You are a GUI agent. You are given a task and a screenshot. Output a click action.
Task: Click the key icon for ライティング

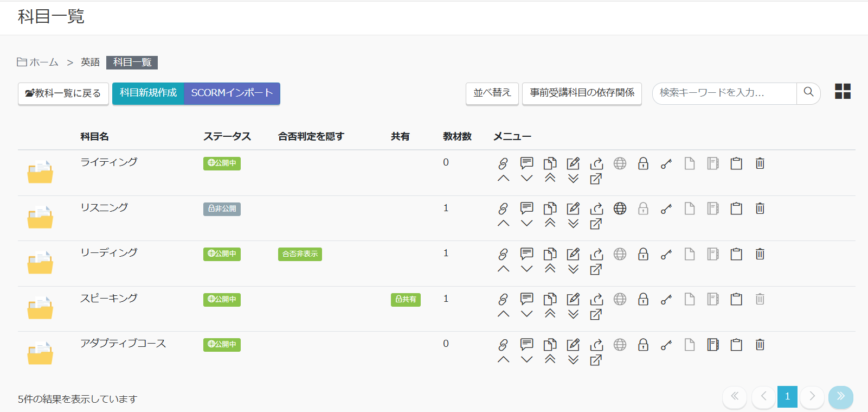pyautogui.click(x=666, y=163)
